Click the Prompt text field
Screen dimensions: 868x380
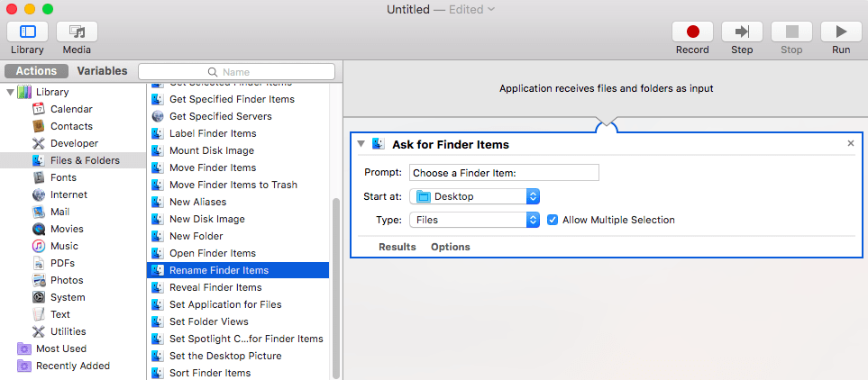(504, 173)
